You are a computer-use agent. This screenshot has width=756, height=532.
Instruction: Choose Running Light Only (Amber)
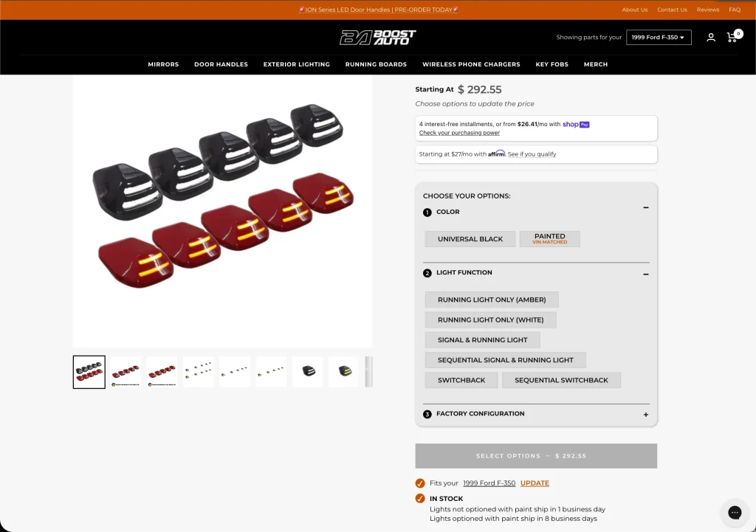point(491,300)
